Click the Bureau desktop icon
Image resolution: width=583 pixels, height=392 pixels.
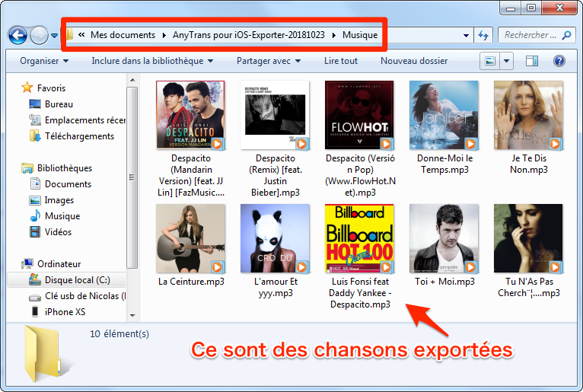(34, 104)
